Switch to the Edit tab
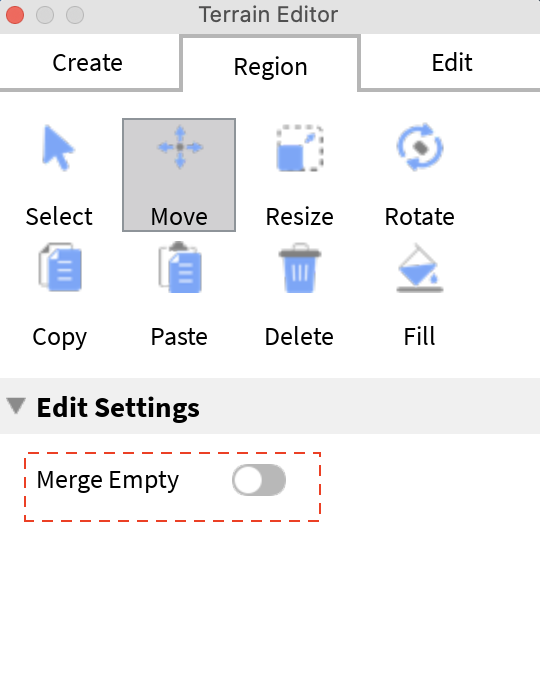This screenshot has width=540, height=682. point(451,63)
